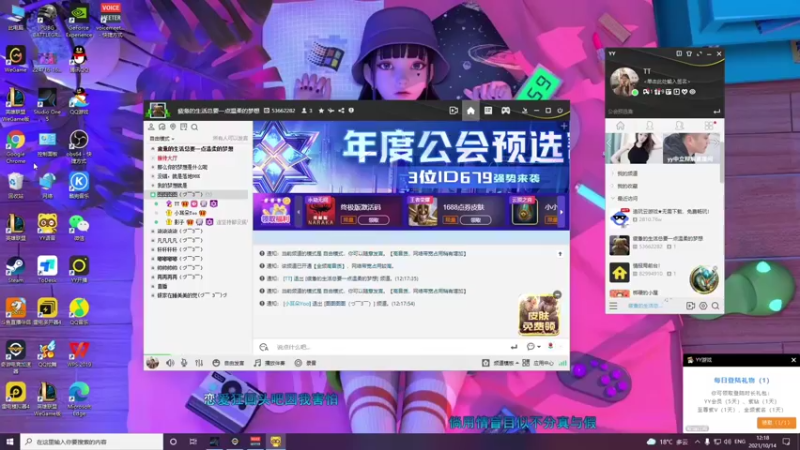Click the network signal bars icon
Screen dimensions: 800x450
563,363
